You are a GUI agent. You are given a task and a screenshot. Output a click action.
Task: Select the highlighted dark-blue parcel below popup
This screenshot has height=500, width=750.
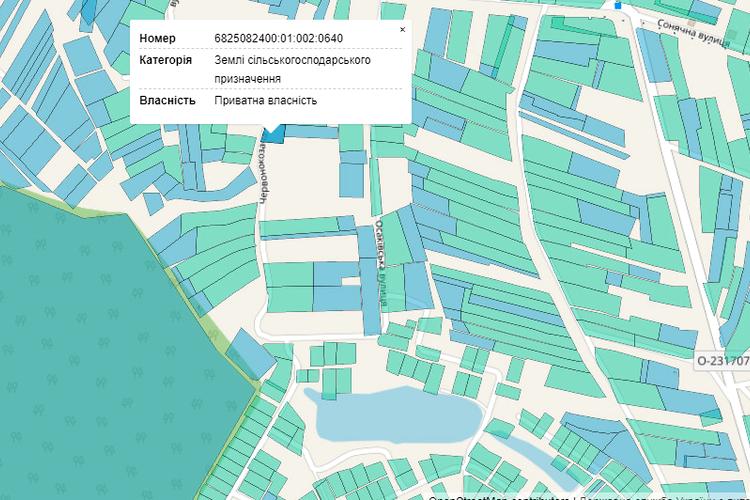275,136
